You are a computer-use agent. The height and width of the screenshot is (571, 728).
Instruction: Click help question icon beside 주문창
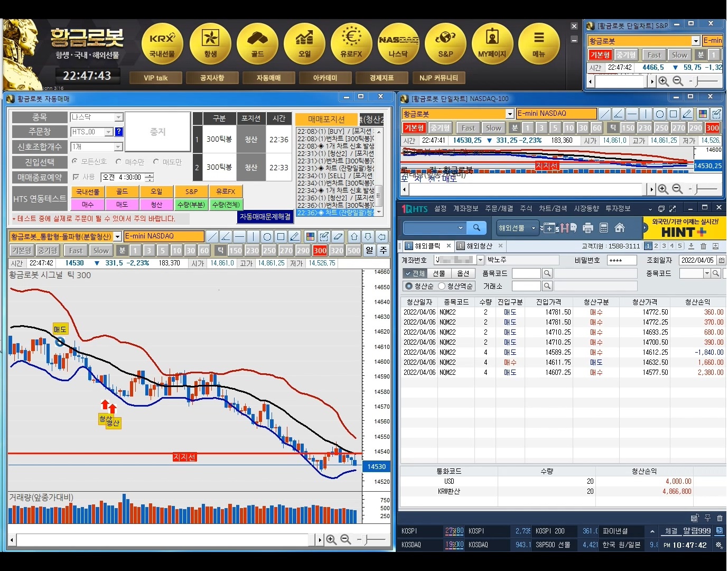tap(119, 132)
